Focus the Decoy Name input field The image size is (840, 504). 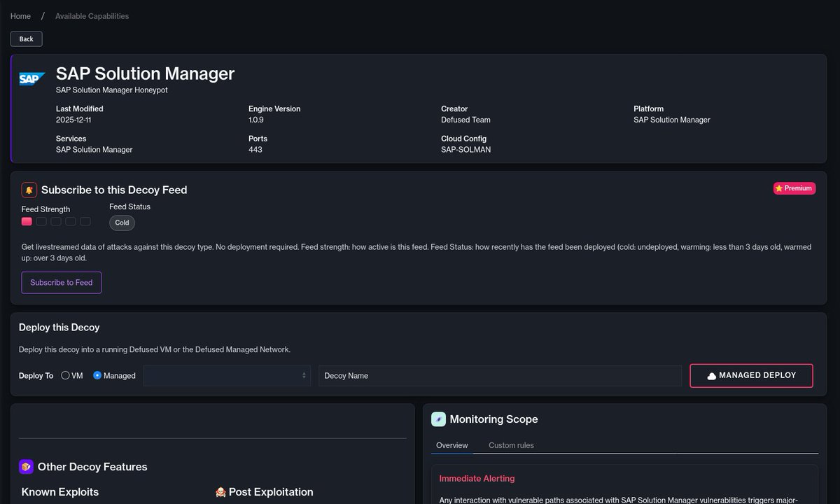500,375
